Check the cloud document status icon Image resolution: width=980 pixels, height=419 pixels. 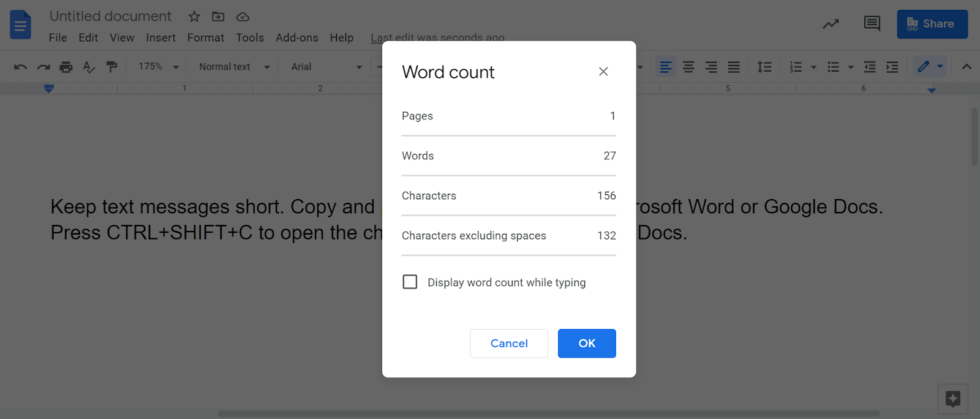(x=243, y=17)
